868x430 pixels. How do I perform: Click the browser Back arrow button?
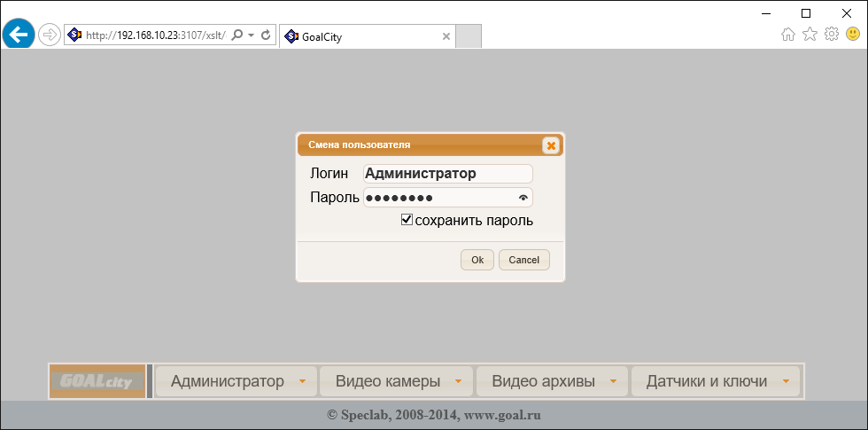[19, 35]
